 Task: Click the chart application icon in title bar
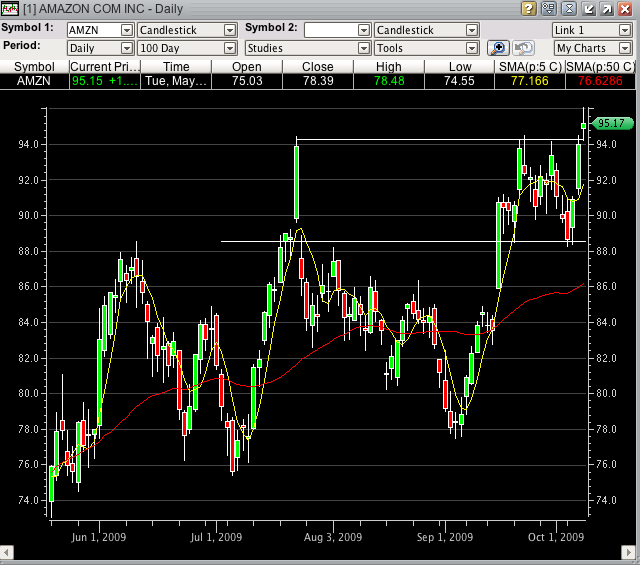(x=10, y=9)
